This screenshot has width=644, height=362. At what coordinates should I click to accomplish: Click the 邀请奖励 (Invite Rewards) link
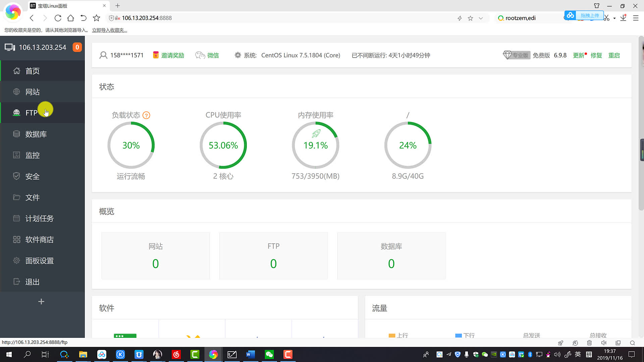173,55
